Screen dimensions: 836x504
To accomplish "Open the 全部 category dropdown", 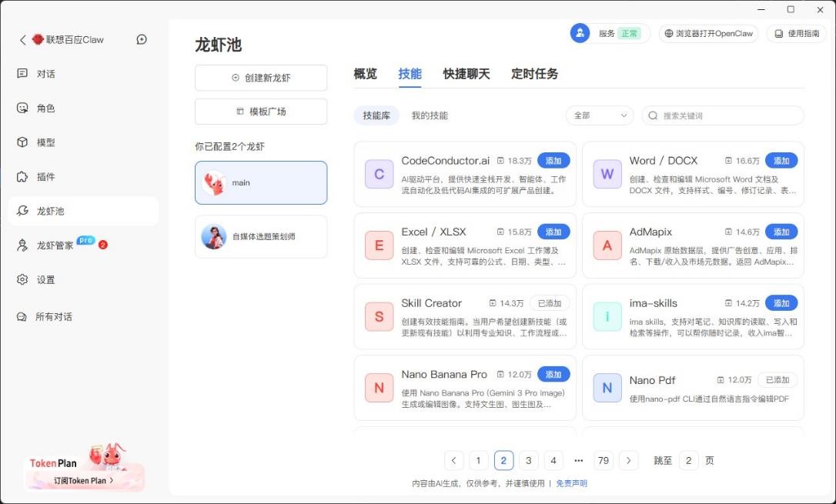I will pos(599,115).
